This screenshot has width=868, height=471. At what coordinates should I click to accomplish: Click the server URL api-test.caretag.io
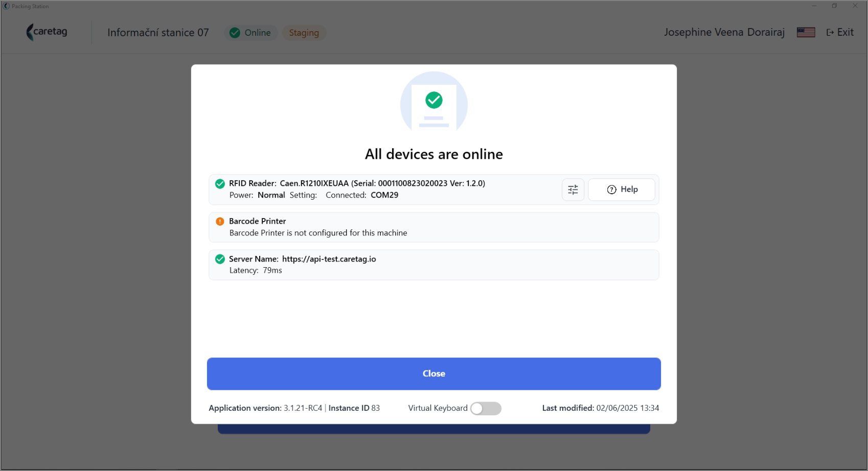(329, 259)
